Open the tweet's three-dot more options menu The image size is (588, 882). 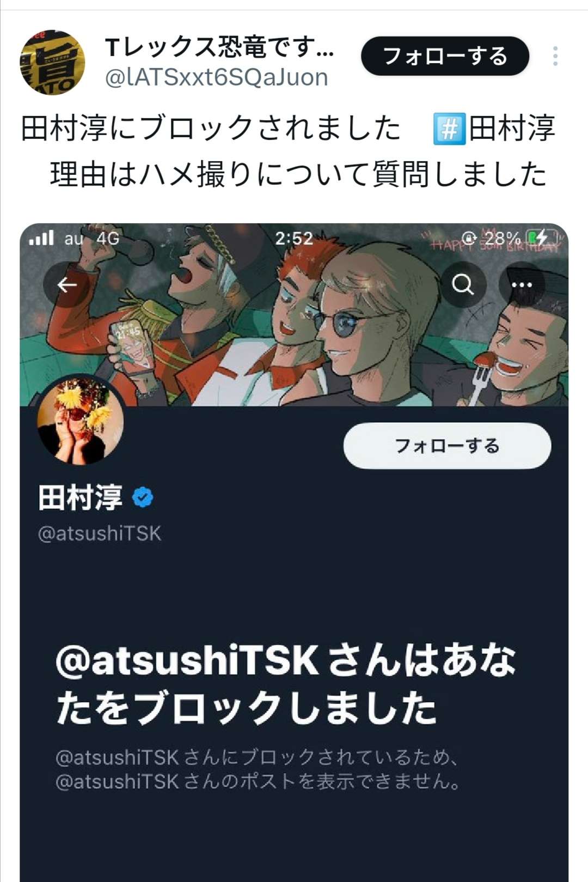[x=555, y=56]
